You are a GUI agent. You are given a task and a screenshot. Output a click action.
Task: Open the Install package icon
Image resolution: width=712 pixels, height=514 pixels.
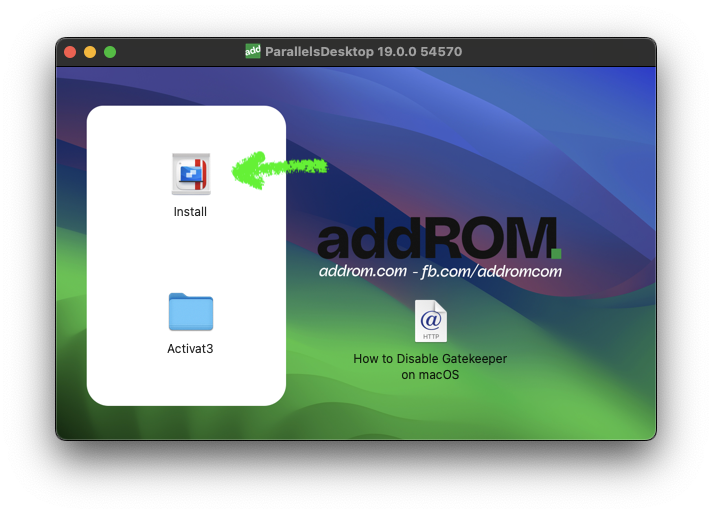(x=191, y=174)
